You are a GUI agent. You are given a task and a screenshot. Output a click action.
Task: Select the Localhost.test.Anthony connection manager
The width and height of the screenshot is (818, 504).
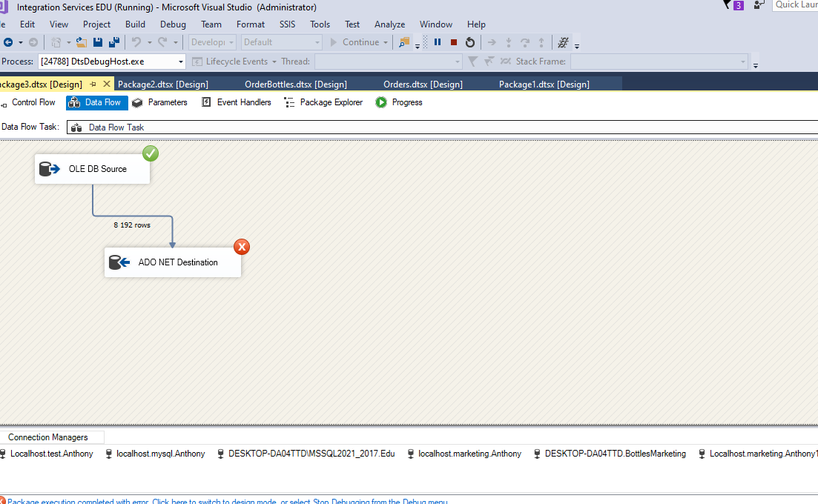[x=47, y=454]
